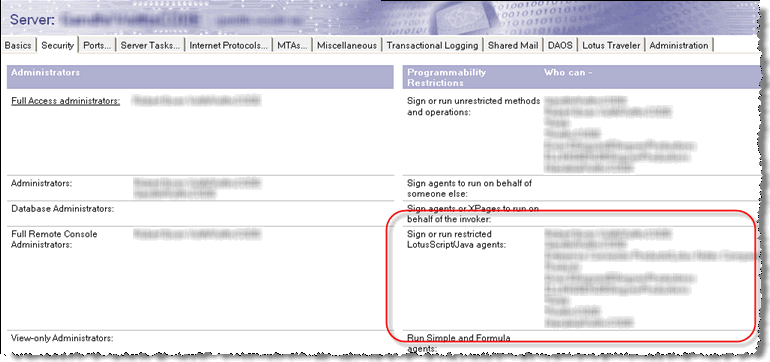Open the Transactional Logging tab
The width and height of the screenshot is (770, 362).
432,45
